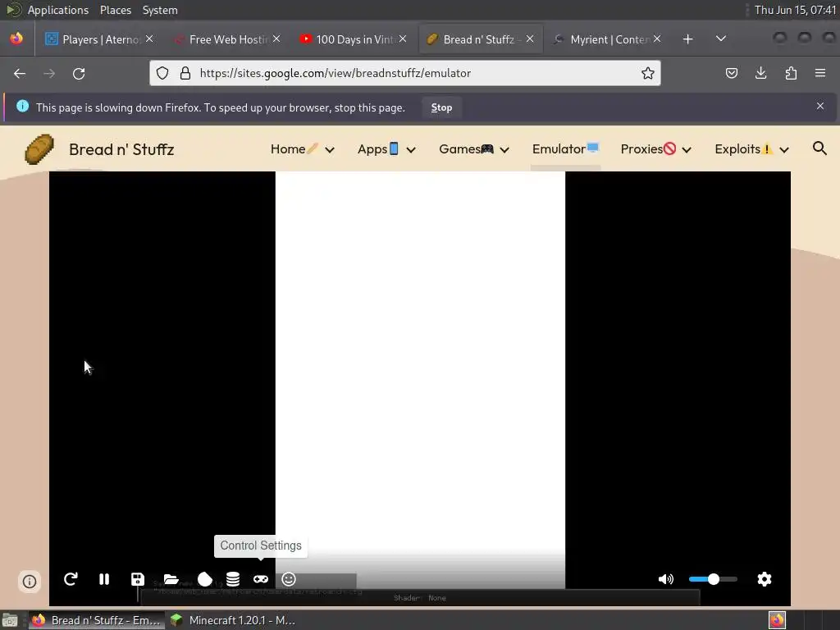Pause the emulator playback
Image resolution: width=840 pixels, height=630 pixels.
click(x=104, y=579)
